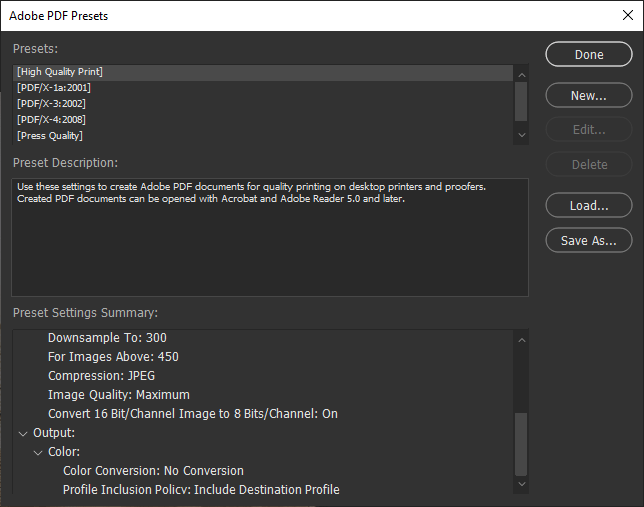
Task: Pick the PDF/X-4:2008 preset
Action: click(54, 120)
